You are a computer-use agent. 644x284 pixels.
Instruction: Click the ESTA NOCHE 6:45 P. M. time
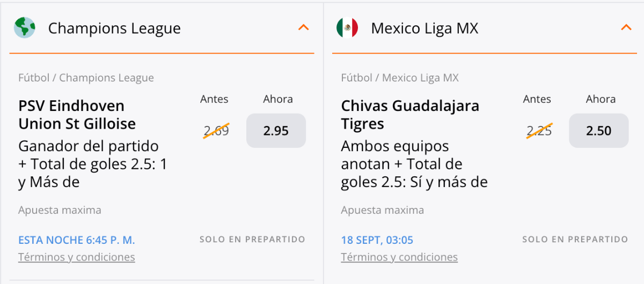tap(76, 240)
